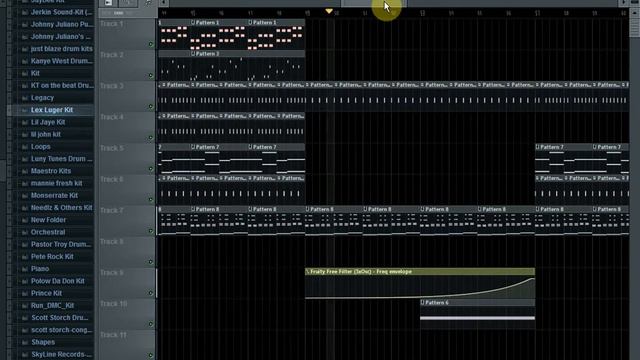Click the yellow playhead marker on the timeline
Viewport: 640px width, 360px height.
coord(329,11)
